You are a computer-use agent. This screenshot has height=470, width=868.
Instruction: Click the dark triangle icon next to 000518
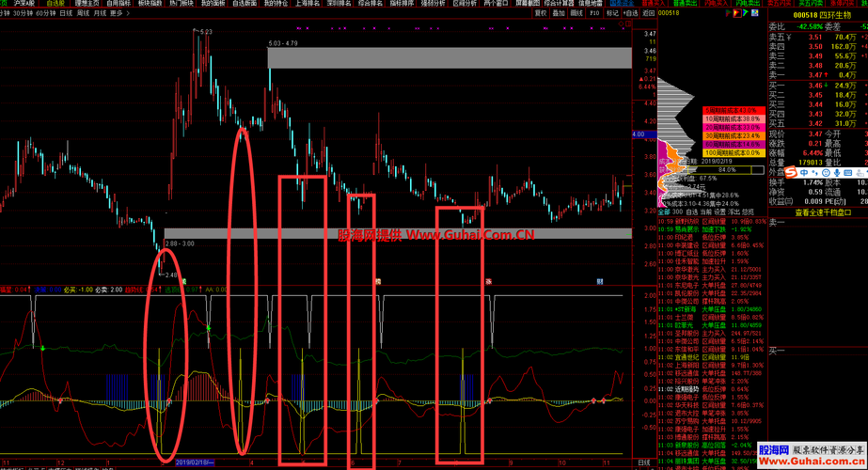pos(729,13)
